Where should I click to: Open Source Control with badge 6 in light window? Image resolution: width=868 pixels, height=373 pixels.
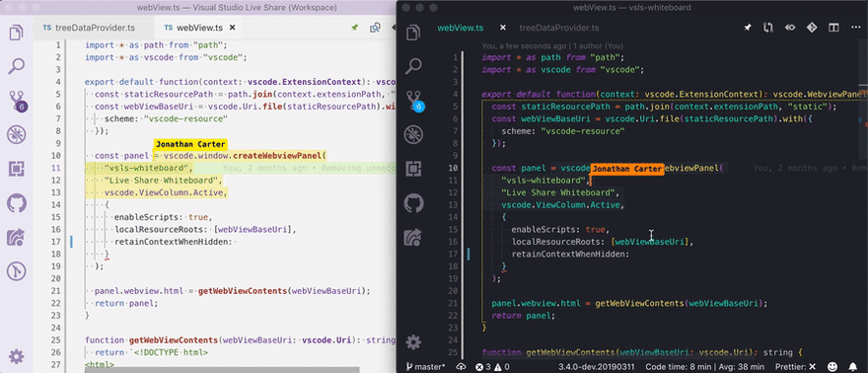tap(17, 101)
